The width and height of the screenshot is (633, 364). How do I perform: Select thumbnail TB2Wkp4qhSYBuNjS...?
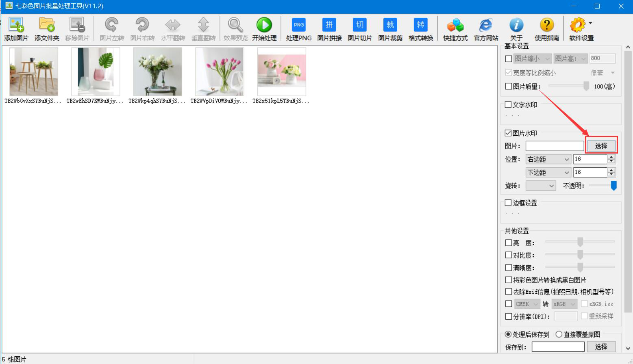pyautogui.click(x=157, y=72)
